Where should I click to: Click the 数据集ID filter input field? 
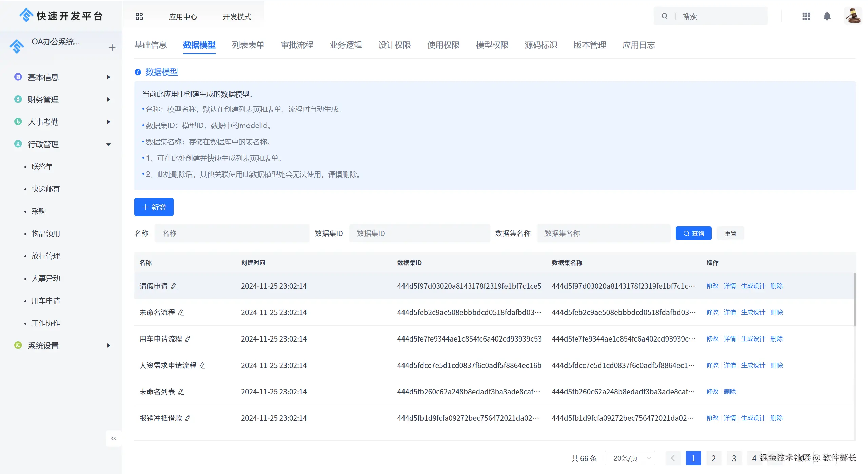coord(419,233)
